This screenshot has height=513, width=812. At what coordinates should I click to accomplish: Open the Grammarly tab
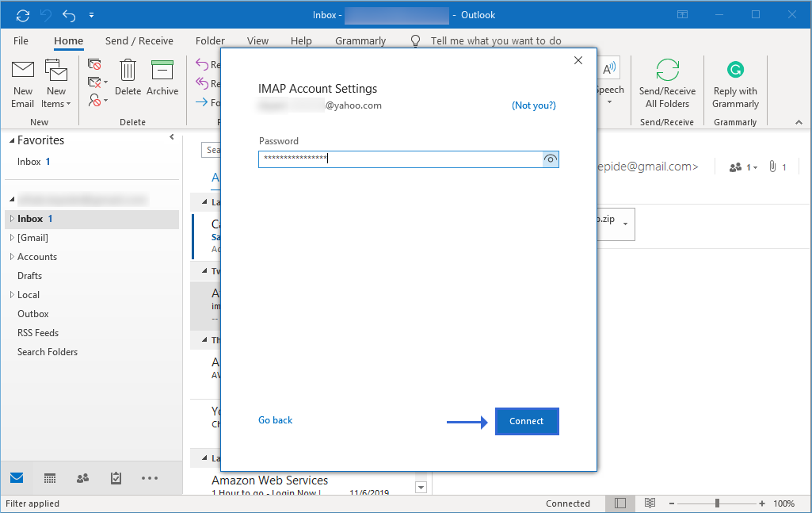360,41
